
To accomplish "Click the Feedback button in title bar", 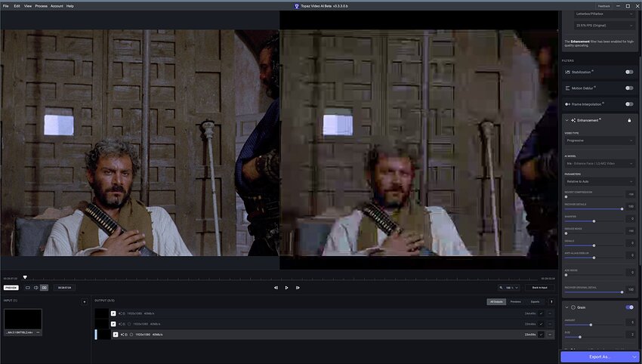I will [x=604, y=6].
